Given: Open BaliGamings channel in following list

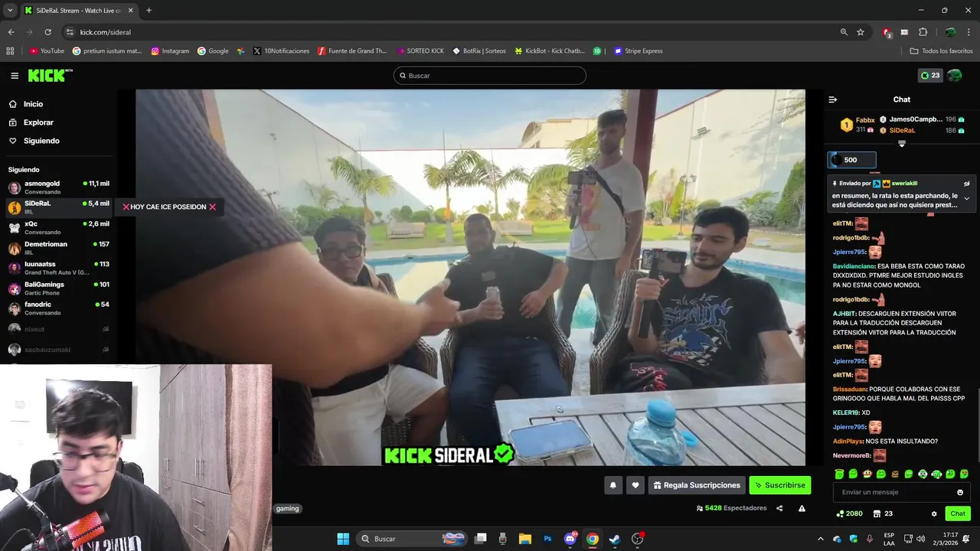Looking at the screenshot, I should 59,288.
